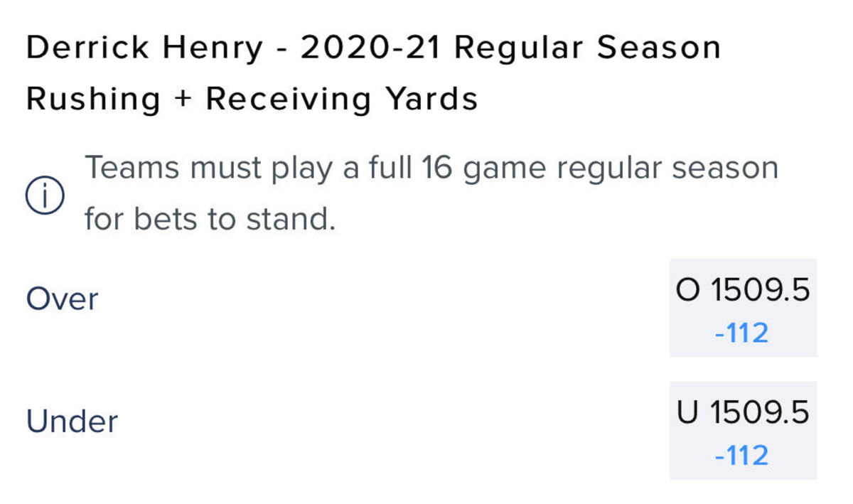Click the 'for bets to stand.' text
The image size is (853, 504).
click(x=209, y=220)
